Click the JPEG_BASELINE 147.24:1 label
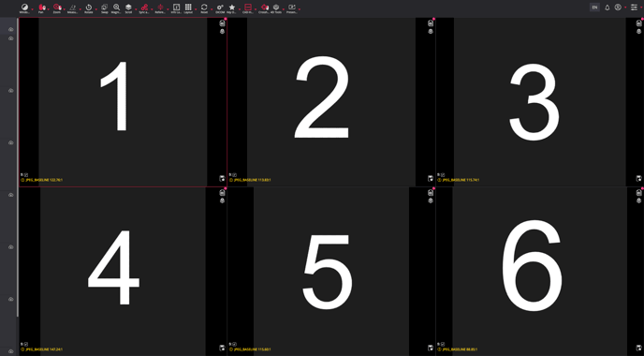Viewport: 644px width, 356px height. point(44,349)
